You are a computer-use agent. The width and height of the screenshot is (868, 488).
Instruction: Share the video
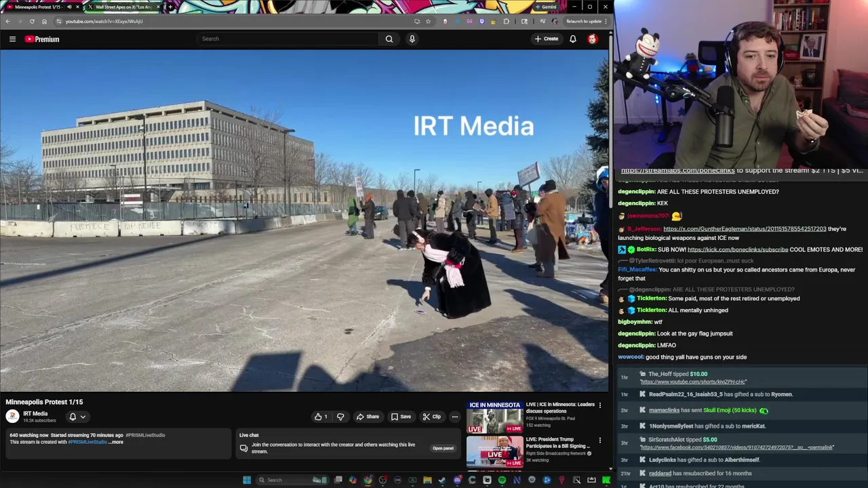click(368, 417)
